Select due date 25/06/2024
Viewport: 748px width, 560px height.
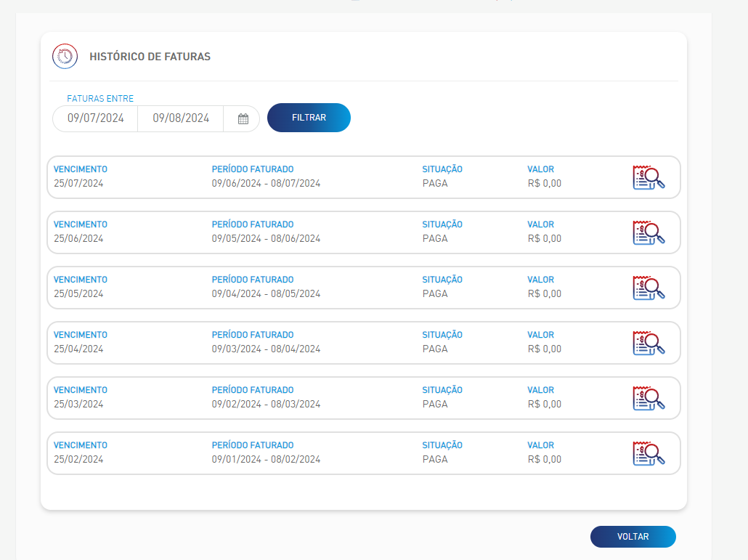(x=78, y=239)
